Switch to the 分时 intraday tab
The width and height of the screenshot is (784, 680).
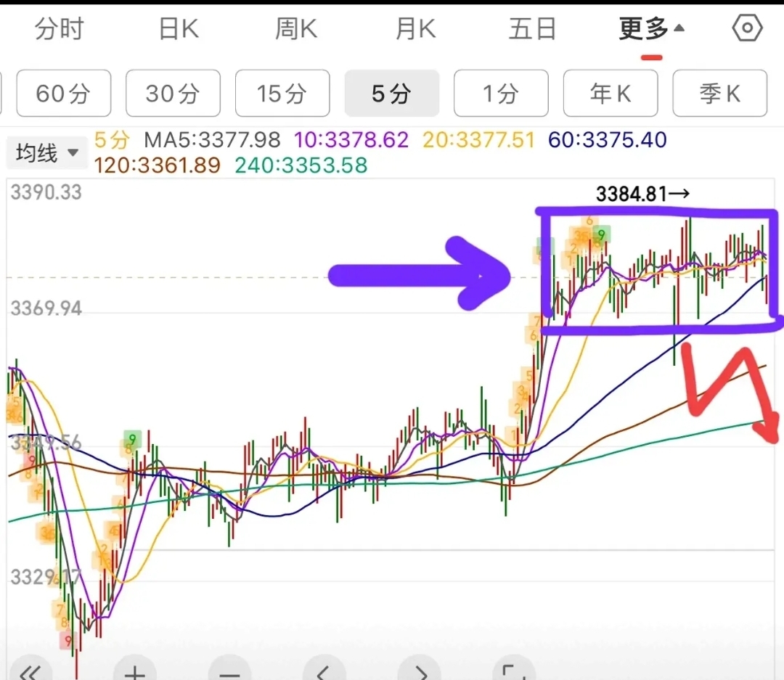tap(59, 28)
